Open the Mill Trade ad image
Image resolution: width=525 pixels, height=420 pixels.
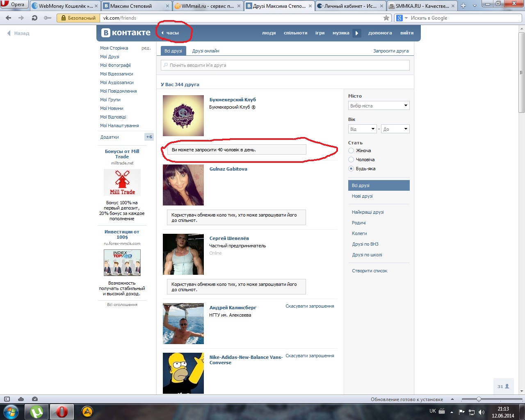coord(122,182)
